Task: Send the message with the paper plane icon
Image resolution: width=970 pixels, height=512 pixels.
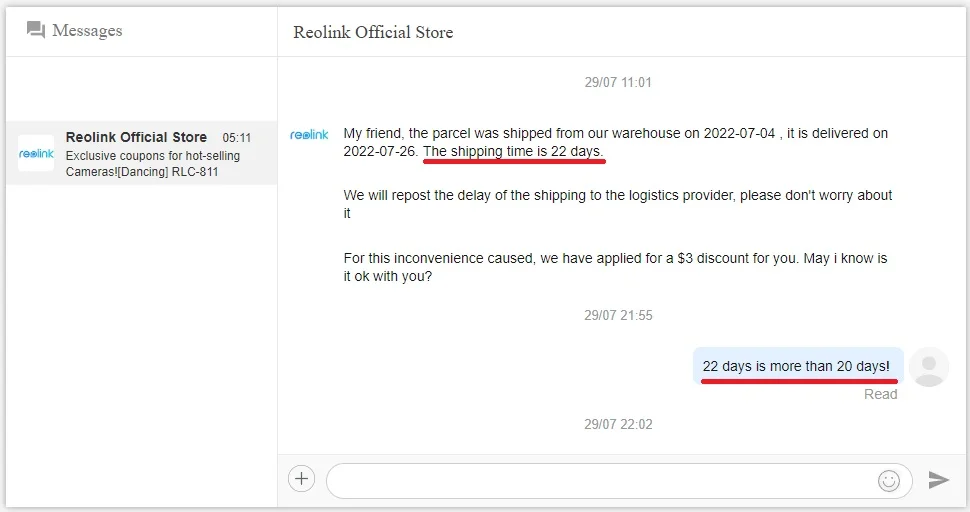Action: click(x=938, y=480)
